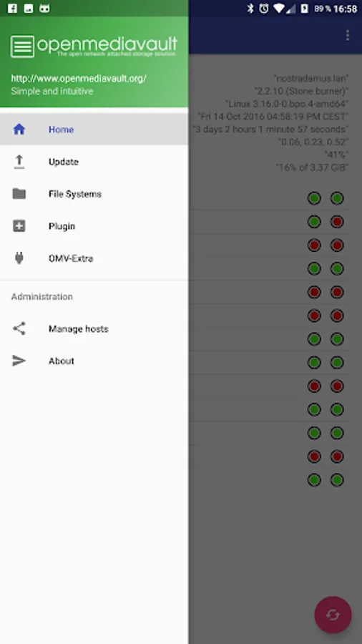This screenshot has height=644, width=362.
Task: Tap the About paper-plane icon
Action: point(19,361)
